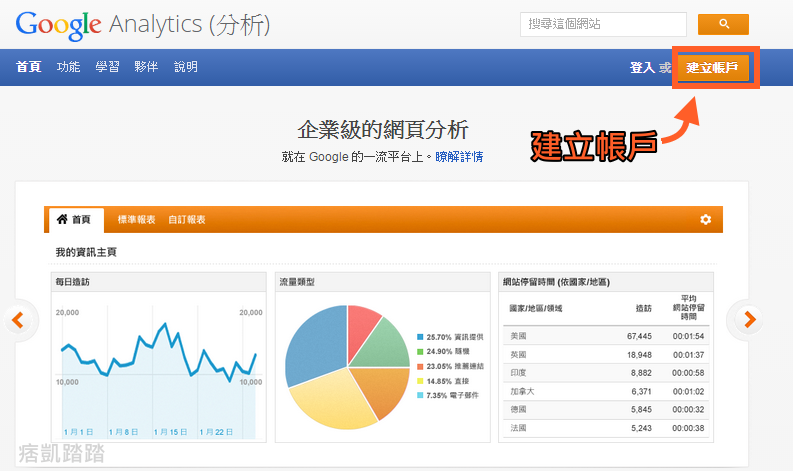Click the 國家/地區/領域 column header
793x471 pixels.
(536, 308)
